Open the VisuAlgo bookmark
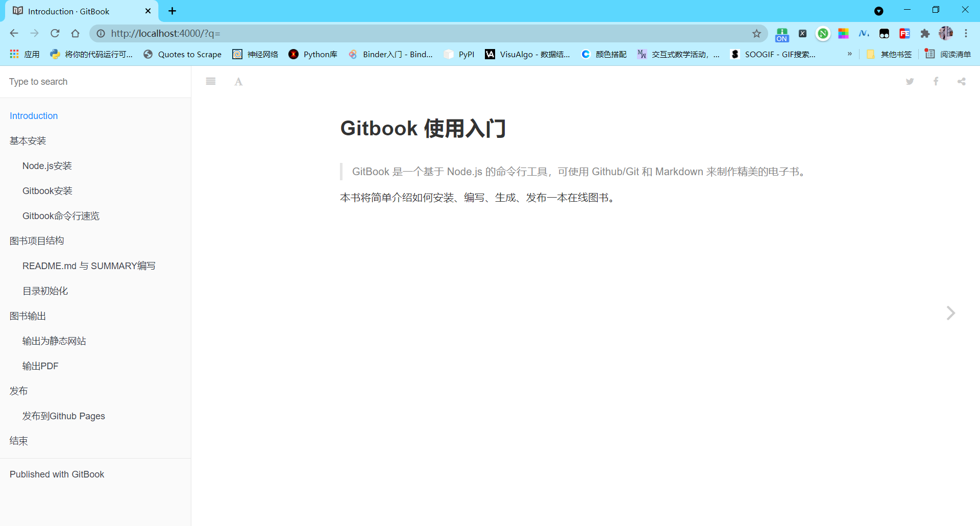 [x=527, y=54]
